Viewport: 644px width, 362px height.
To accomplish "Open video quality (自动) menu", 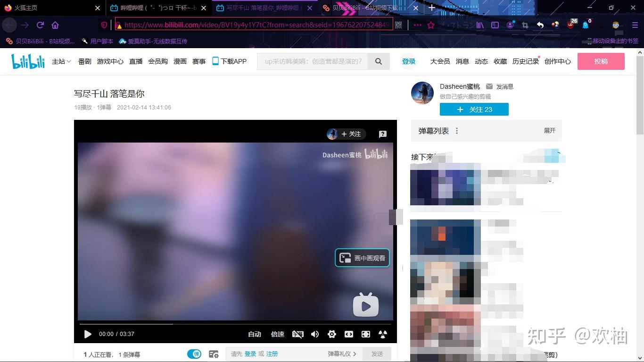I will coord(255,334).
